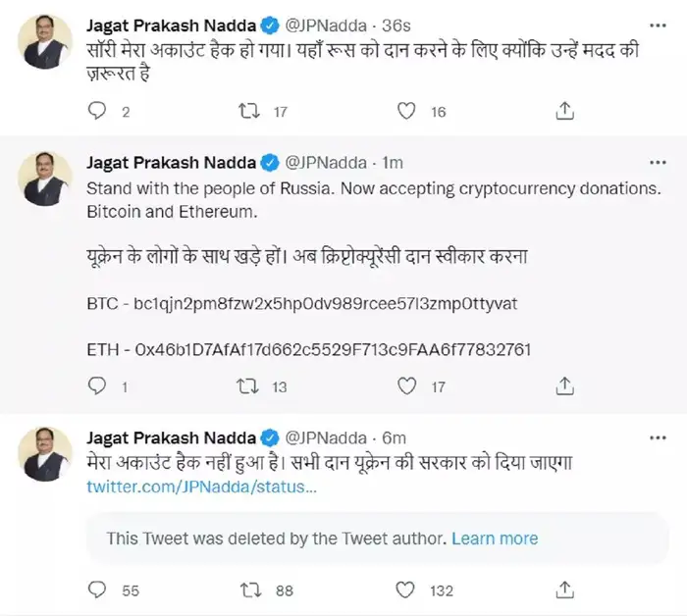Click the profile photo on the 1m tweet
The height and width of the screenshot is (616, 687).
(x=45, y=179)
